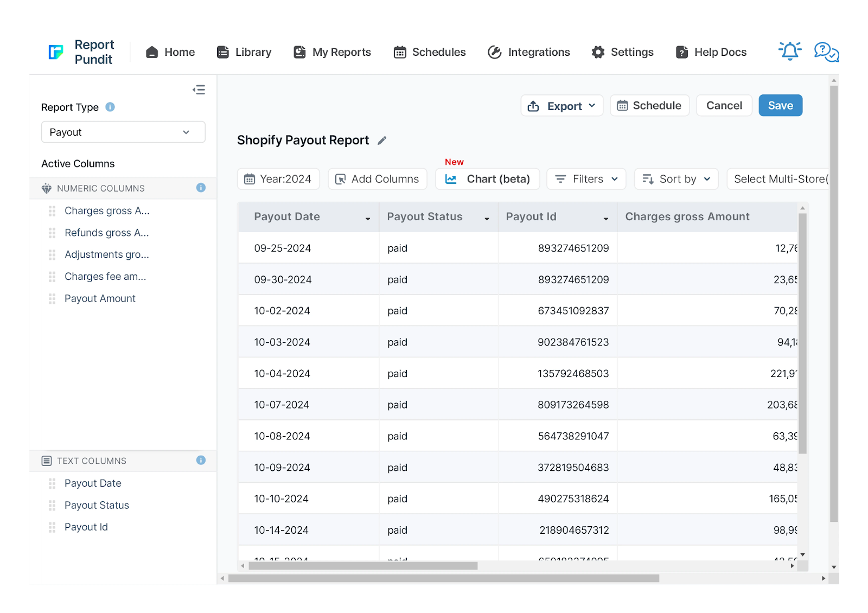868x613 pixels.
Task: Open Payout Id column header menu arrow
Action: tap(606, 219)
